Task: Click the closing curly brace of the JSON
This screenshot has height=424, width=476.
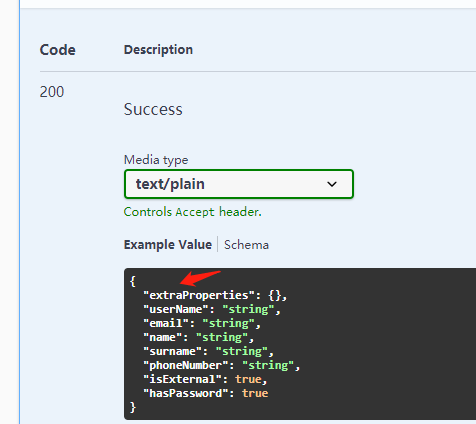Action: [x=133, y=407]
